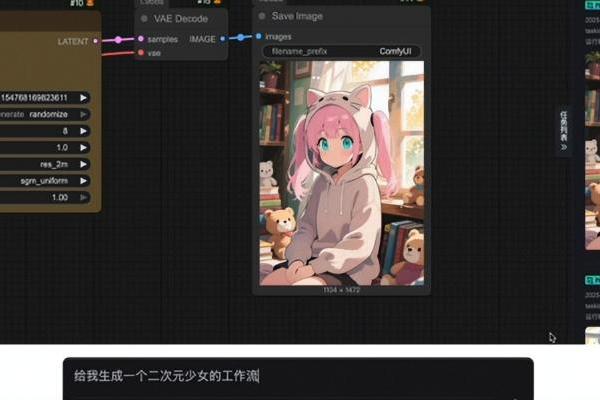Image resolution: width=600 pixels, height=400 pixels.
Task: Focus the workflow prompt text box
Action: [x=298, y=378]
